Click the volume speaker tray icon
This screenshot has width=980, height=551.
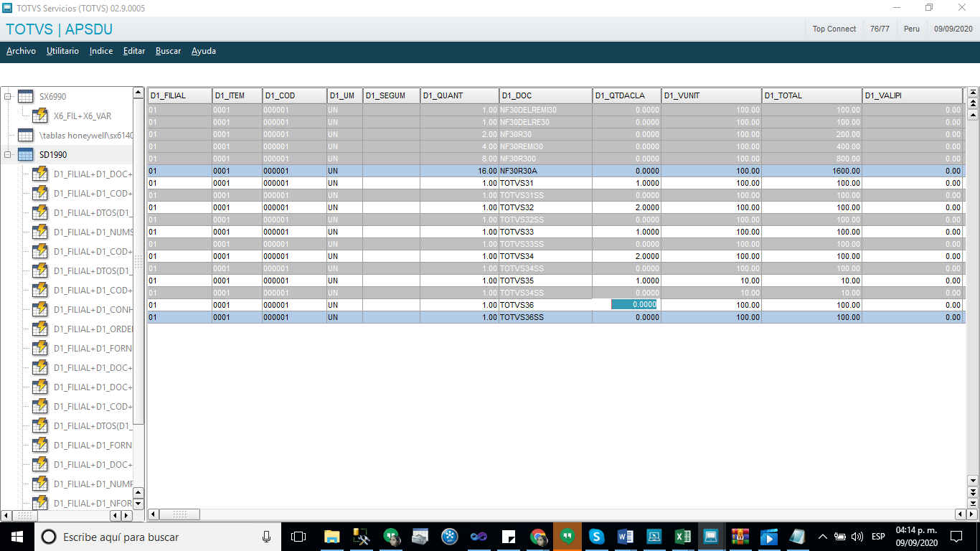tap(857, 537)
